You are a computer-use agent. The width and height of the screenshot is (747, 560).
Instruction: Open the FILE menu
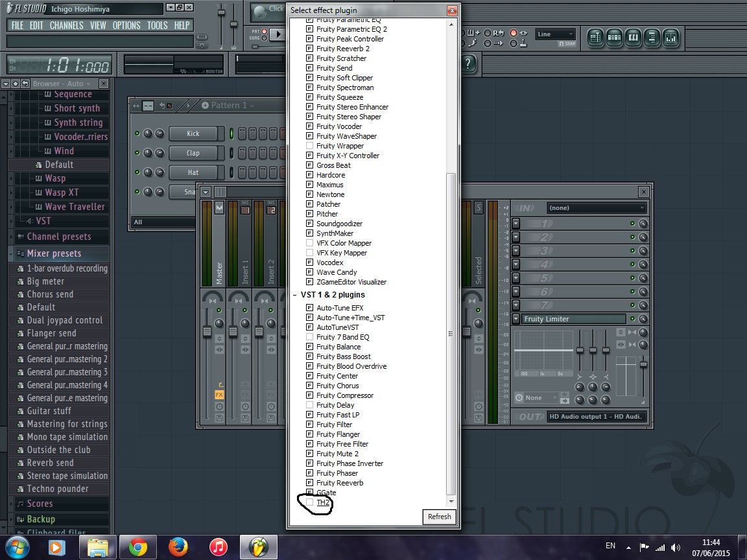(18, 25)
